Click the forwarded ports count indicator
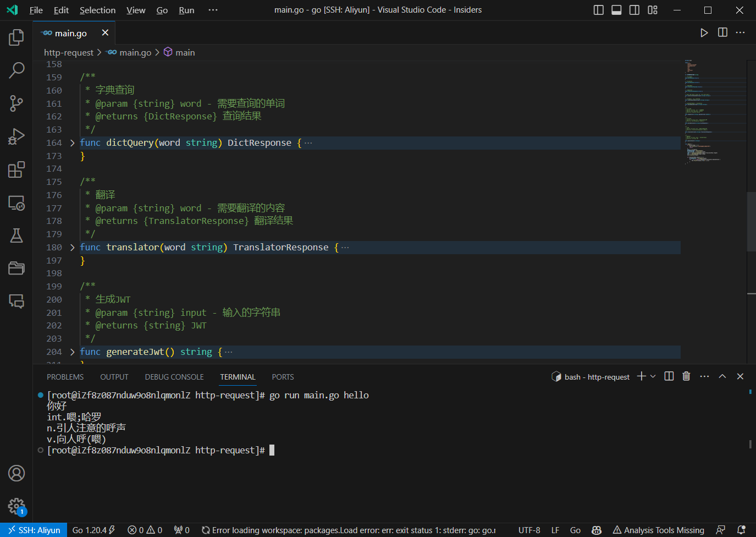 coord(182,530)
